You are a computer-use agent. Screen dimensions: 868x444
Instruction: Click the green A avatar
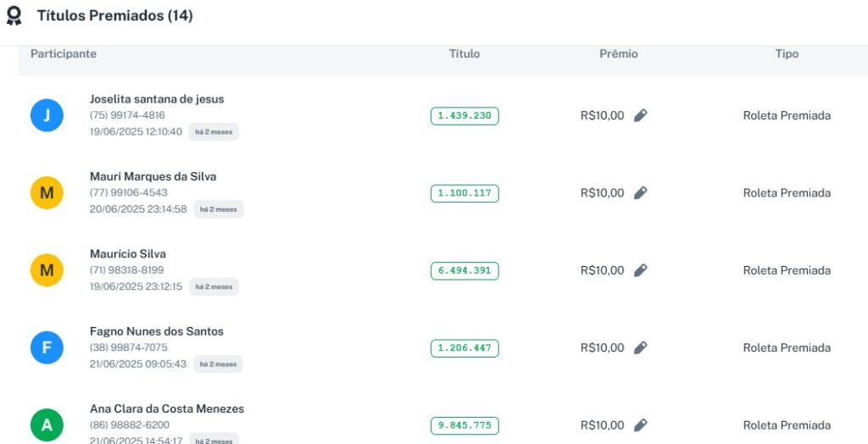(x=47, y=425)
